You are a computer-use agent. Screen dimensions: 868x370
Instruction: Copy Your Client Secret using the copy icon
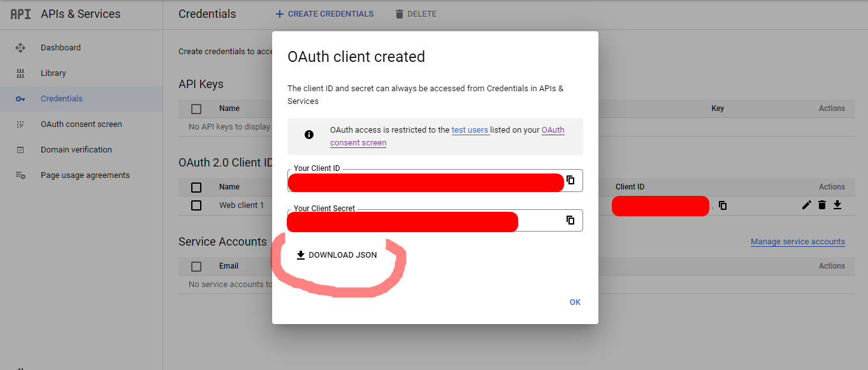tap(569, 220)
